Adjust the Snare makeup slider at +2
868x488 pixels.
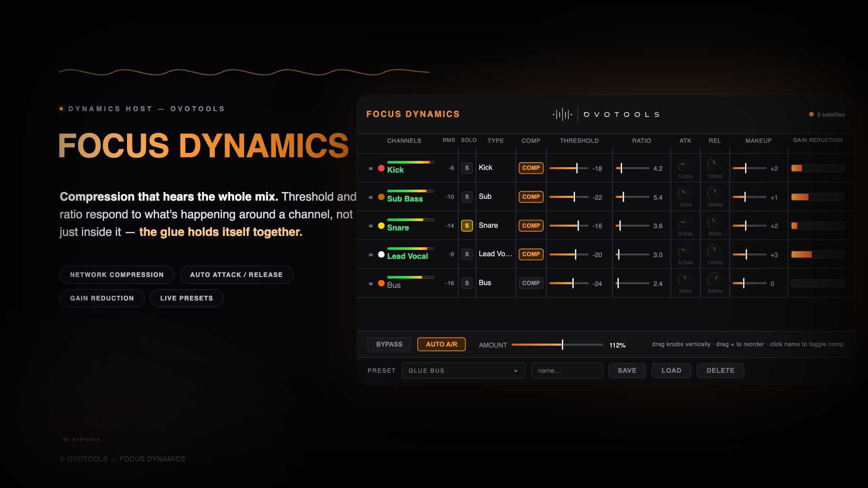point(749,225)
